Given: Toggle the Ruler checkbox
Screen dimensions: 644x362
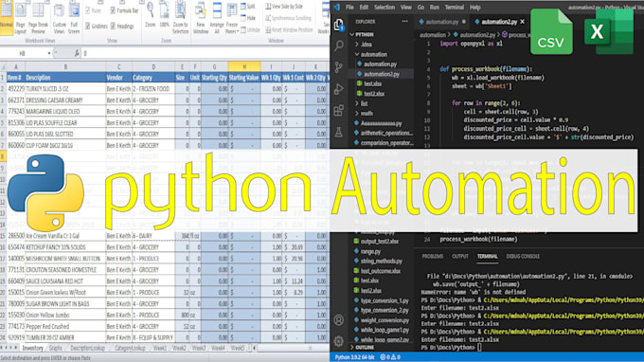Looking at the screenshot, I should 87,11.
